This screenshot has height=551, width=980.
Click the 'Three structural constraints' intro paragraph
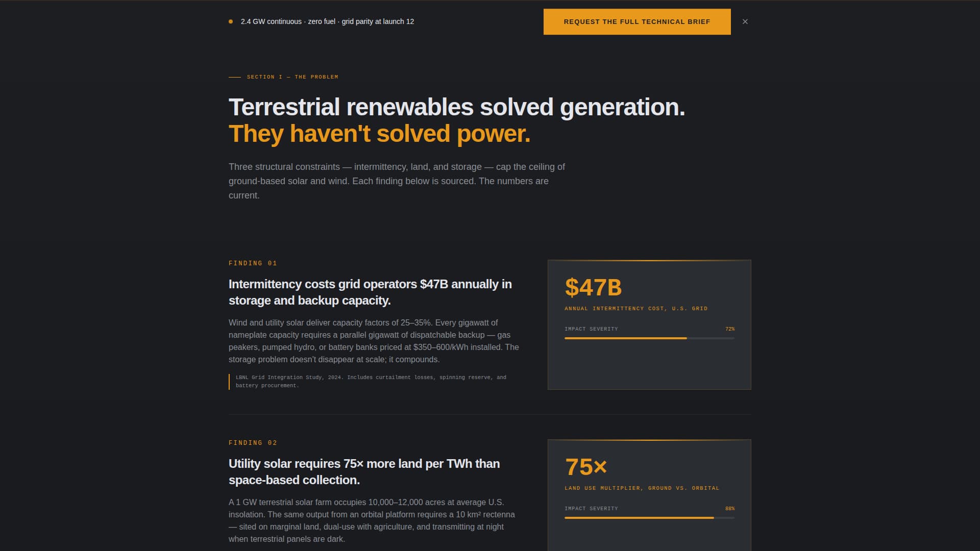pos(397,181)
